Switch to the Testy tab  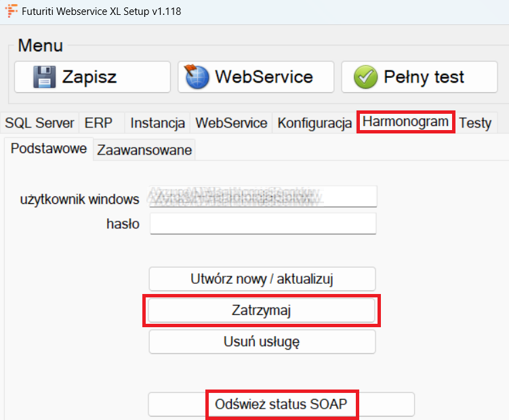point(475,123)
